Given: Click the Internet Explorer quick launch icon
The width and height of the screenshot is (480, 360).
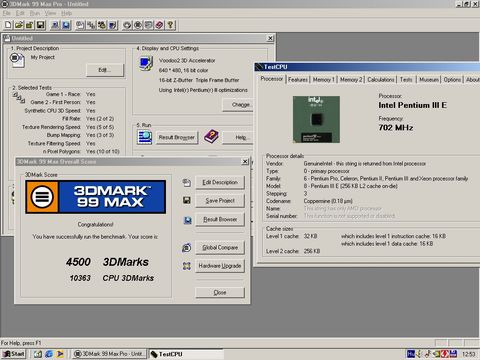Looking at the screenshot, I should 49,354.
